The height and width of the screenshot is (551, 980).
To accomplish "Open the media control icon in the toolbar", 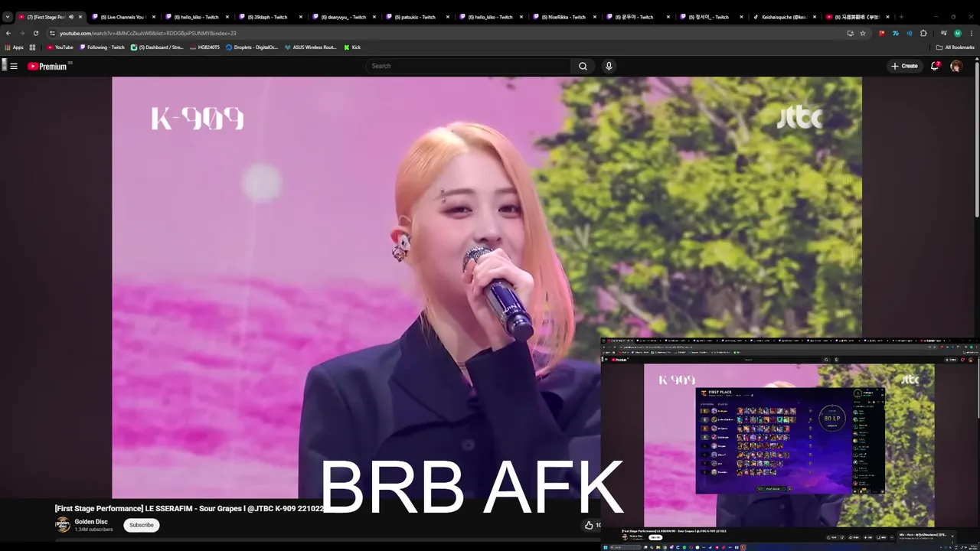I will pyautogui.click(x=944, y=34).
